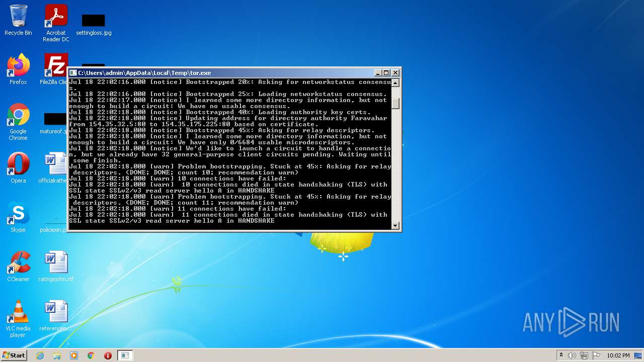
Task: Launch Skype from the desktop
Action: (18, 217)
